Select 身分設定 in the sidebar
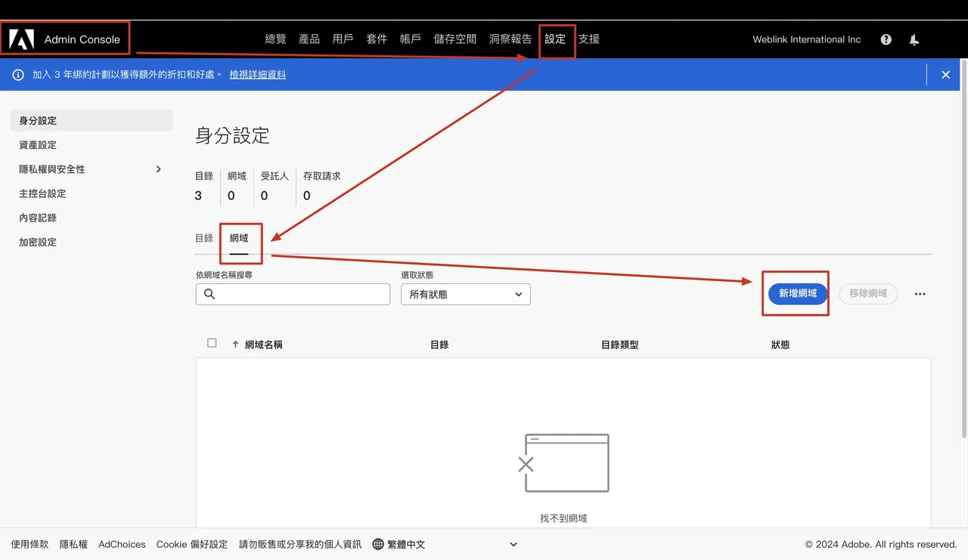Screen dimensions: 968x560 pyautogui.click(x=92, y=121)
